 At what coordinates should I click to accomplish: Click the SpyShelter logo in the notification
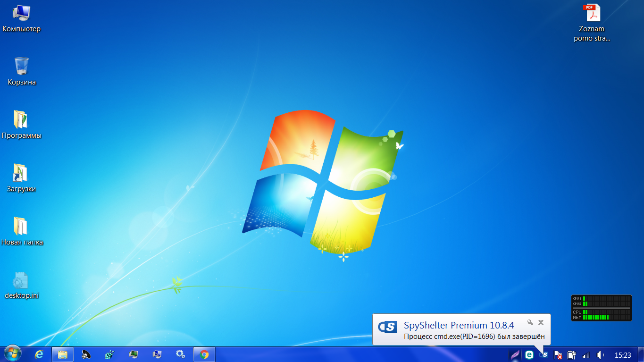click(388, 327)
